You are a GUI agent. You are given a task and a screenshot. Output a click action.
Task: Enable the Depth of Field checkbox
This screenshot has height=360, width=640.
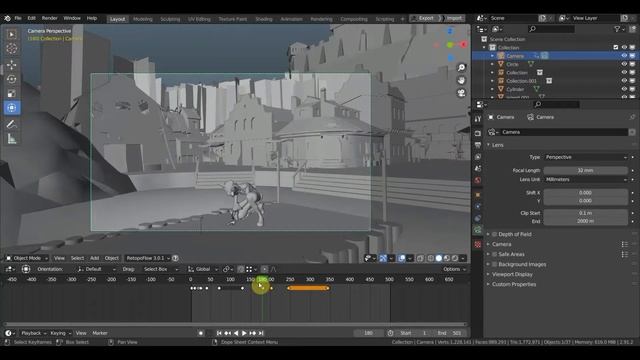tap(494, 234)
